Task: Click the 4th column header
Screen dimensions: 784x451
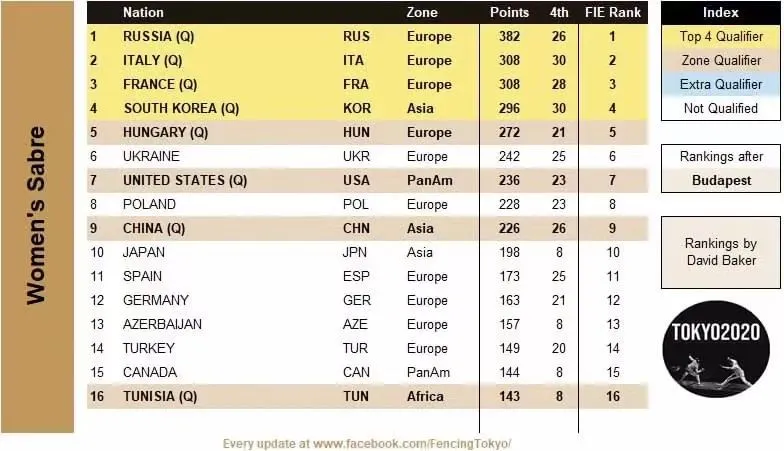Action: [x=558, y=12]
